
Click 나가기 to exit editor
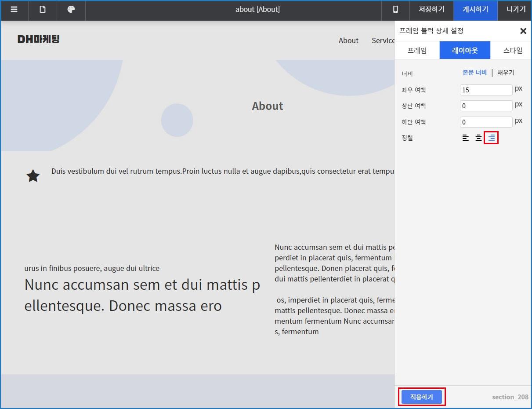[x=516, y=10]
